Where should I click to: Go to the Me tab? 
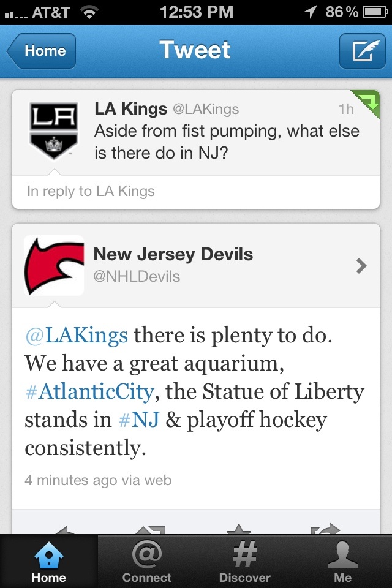point(343,562)
